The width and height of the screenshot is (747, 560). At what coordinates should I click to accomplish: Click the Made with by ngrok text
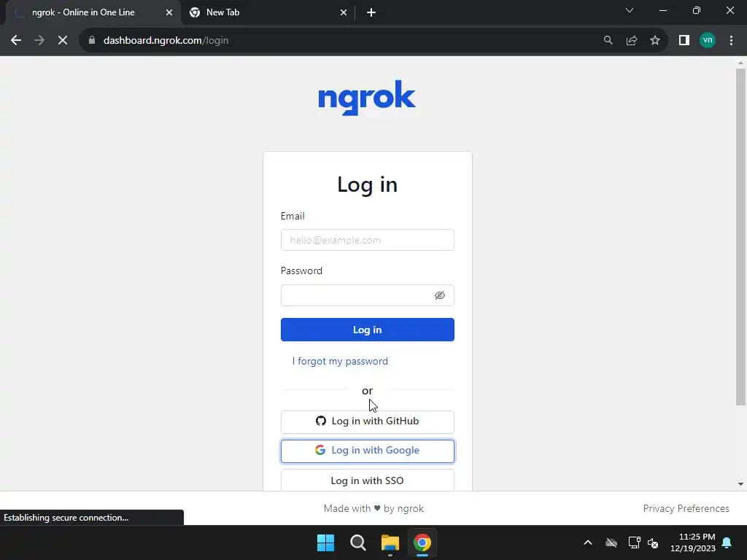coord(373,508)
